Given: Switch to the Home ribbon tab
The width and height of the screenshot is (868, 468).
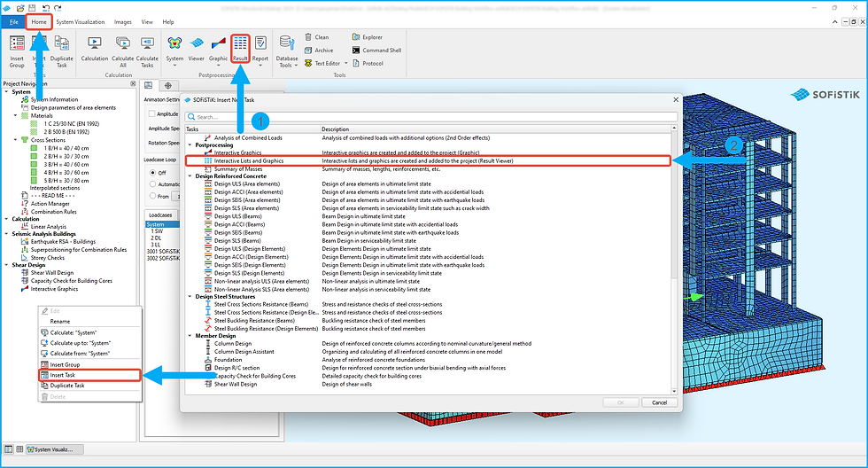Looking at the screenshot, I should coord(39,21).
